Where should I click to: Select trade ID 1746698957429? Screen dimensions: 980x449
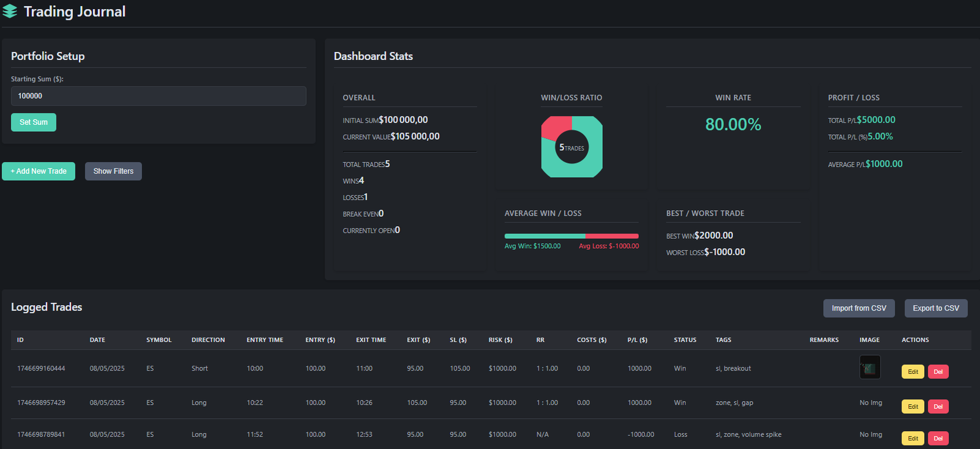tap(41, 403)
